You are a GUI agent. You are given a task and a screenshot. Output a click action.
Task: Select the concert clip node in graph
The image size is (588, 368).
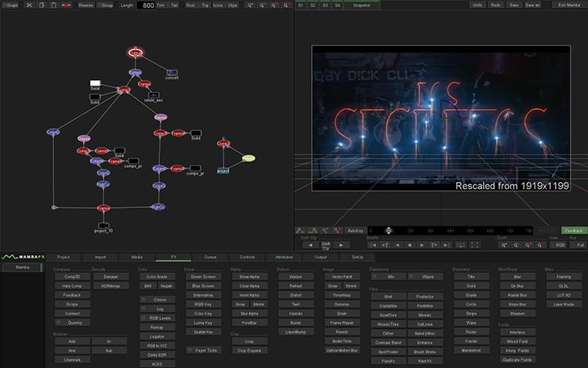tap(172, 72)
